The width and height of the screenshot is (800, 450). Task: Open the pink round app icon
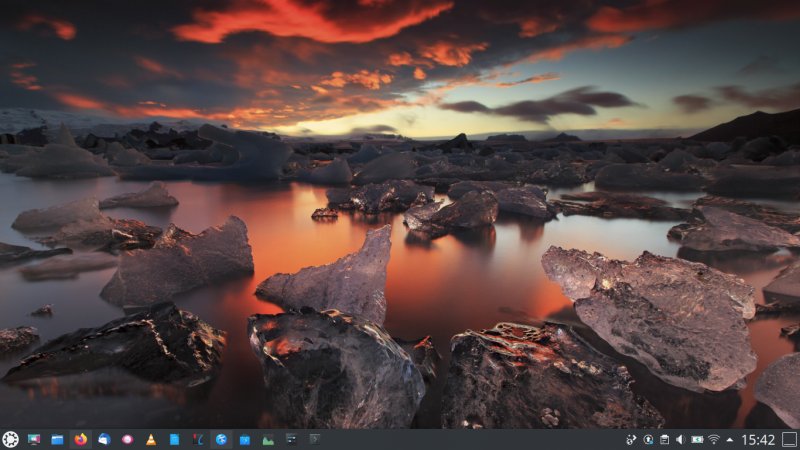tap(128, 439)
